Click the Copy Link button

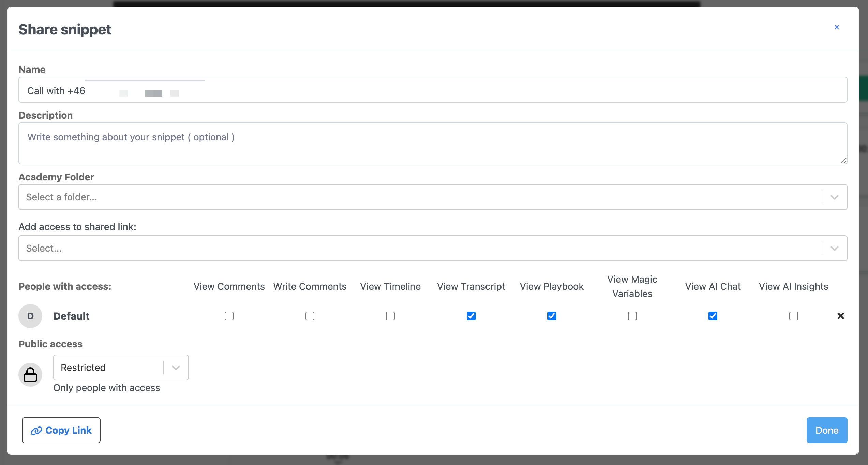pyautogui.click(x=61, y=430)
